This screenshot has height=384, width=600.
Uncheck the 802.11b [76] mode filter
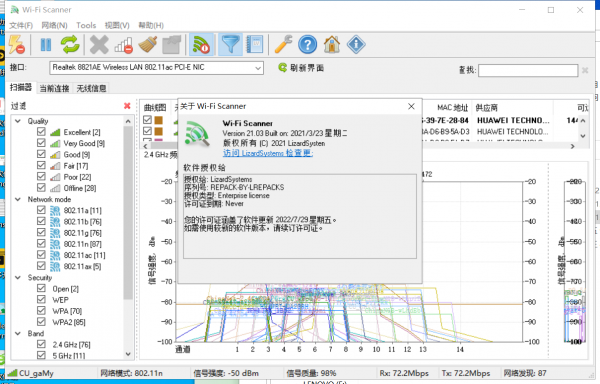41,221
